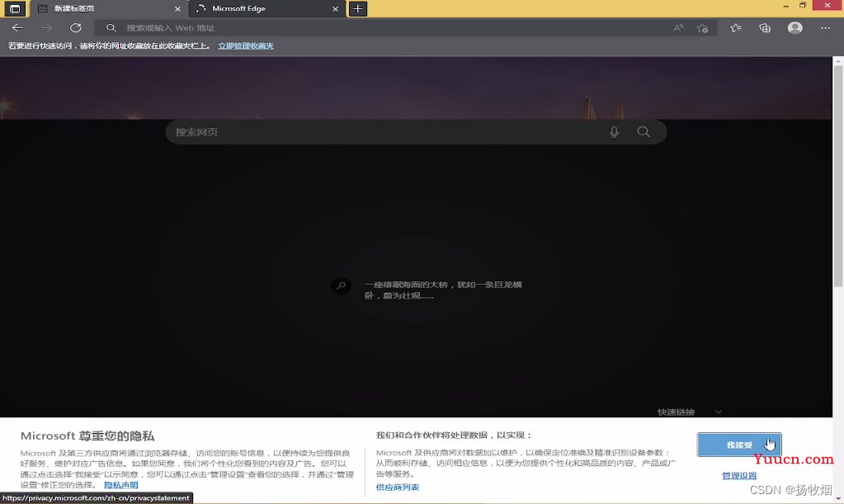Open the 隐私声明 link

[121, 485]
